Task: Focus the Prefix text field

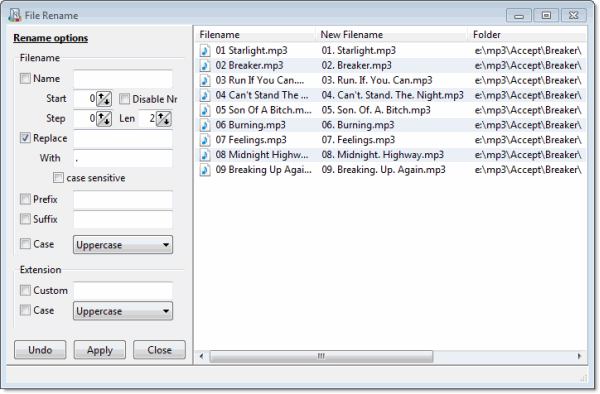Action: 123,200
